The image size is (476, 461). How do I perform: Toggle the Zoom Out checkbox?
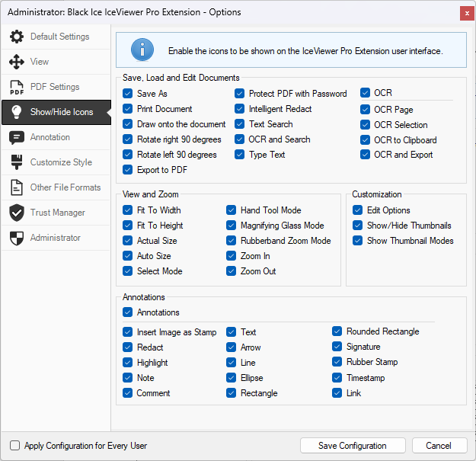232,271
